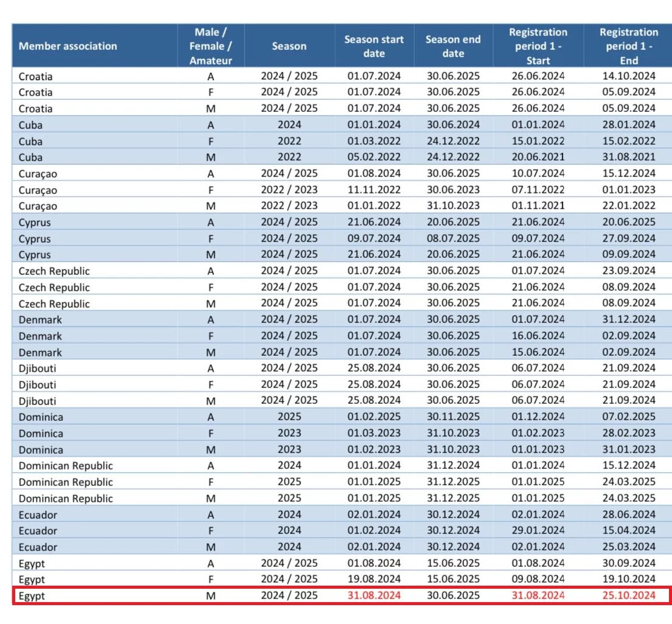Select the red 25.10.2024 cell for Egypt
The width and height of the screenshot is (672, 624).
pyautogui.click(x=629, y=595)
